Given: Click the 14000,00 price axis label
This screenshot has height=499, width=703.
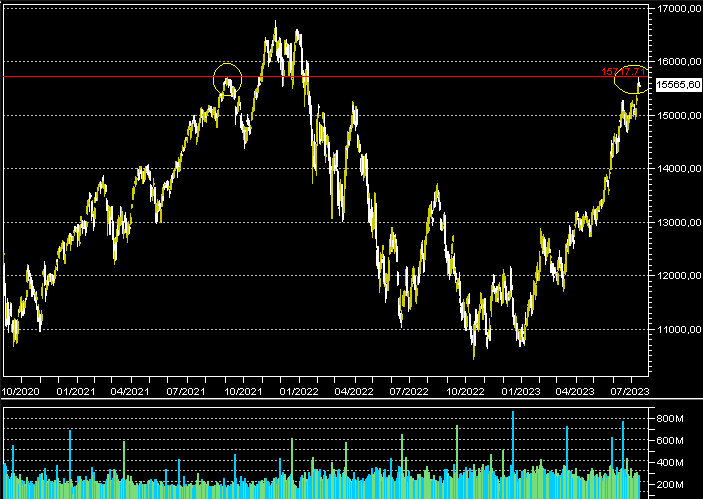Looking at the screenshot, I should click(x=679, y=169).
